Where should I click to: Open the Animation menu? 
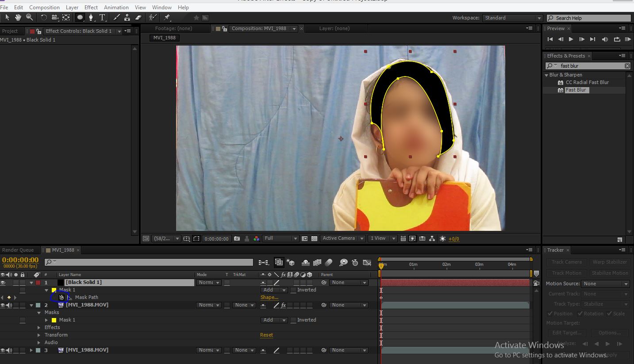(116, 8)
